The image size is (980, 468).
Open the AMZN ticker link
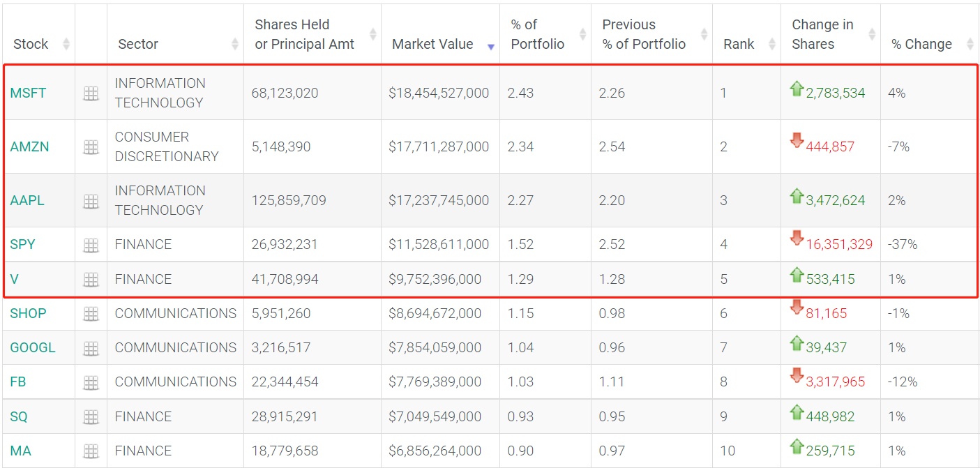pos(29,147)
